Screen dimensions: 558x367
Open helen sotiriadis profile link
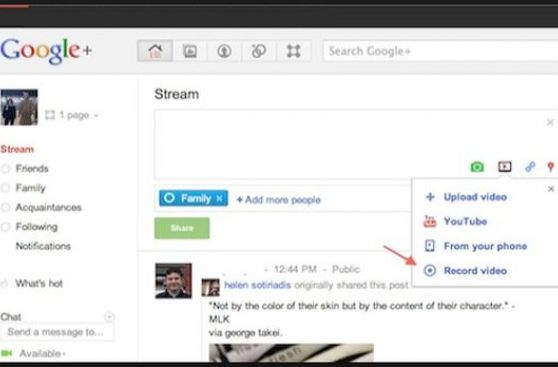coord(258,285)
